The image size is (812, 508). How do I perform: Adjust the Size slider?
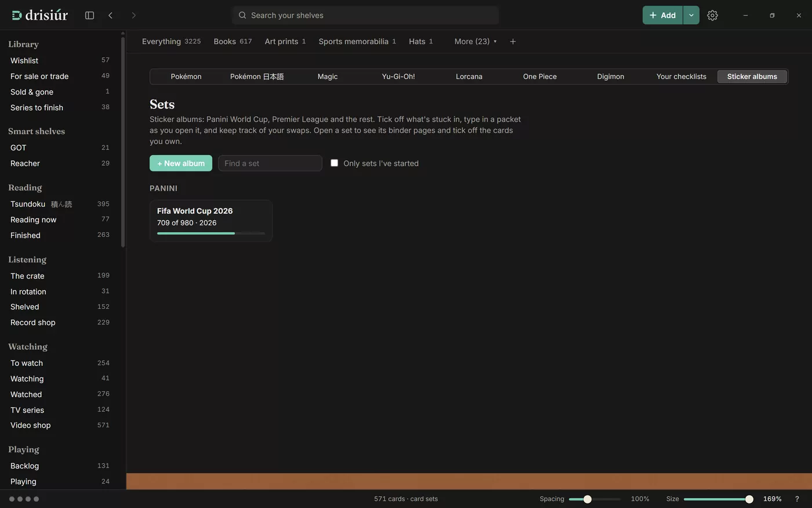719,499
